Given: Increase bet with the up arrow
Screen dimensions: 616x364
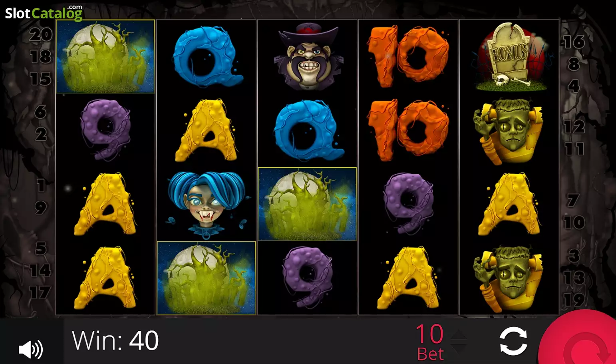Looking at the screenshot, I should [459, 335].
